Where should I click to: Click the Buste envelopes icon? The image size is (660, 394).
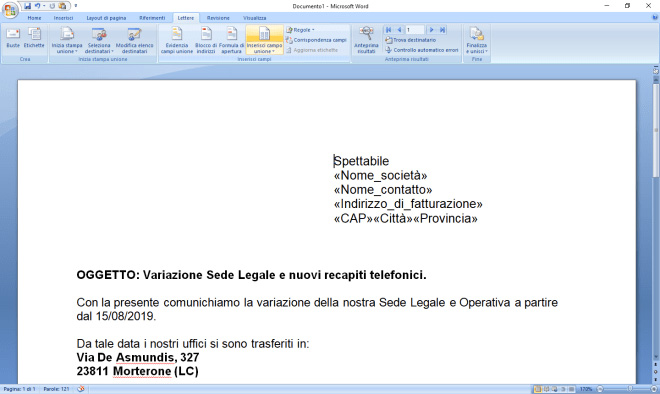(x=13, y=38)
